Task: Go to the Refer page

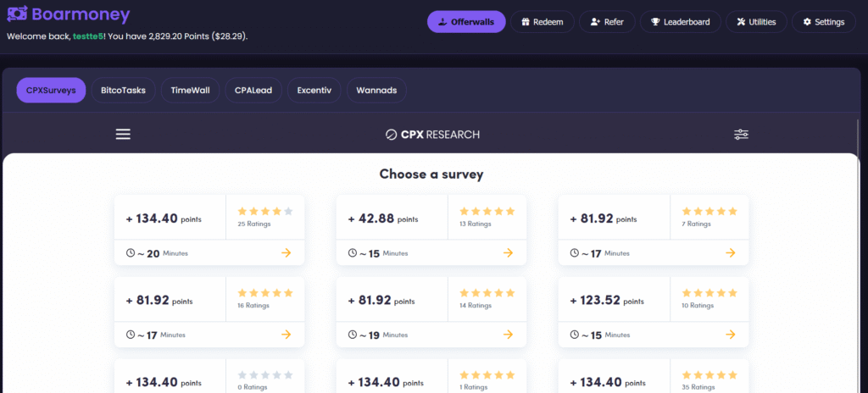Action: (x=607, y=22)
